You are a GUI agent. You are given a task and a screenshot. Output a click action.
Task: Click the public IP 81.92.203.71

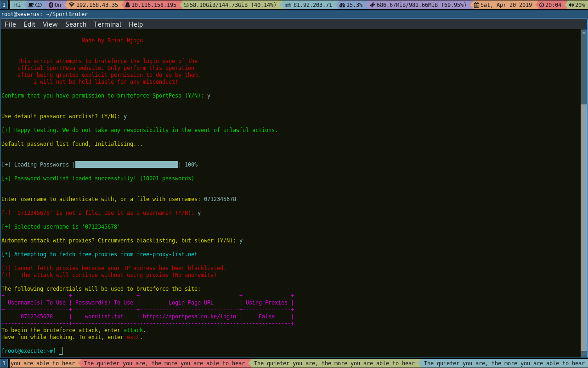coord(312,5)
